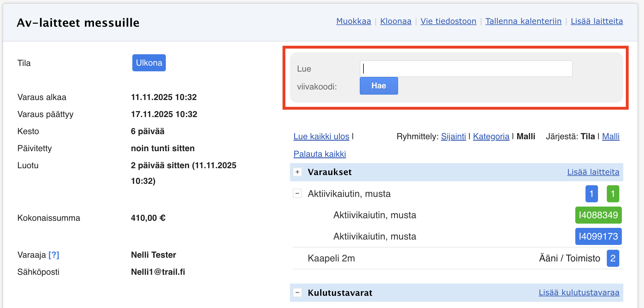
Task: Click Lue kaikki ulos link
Action: click(x=321, y=136)
